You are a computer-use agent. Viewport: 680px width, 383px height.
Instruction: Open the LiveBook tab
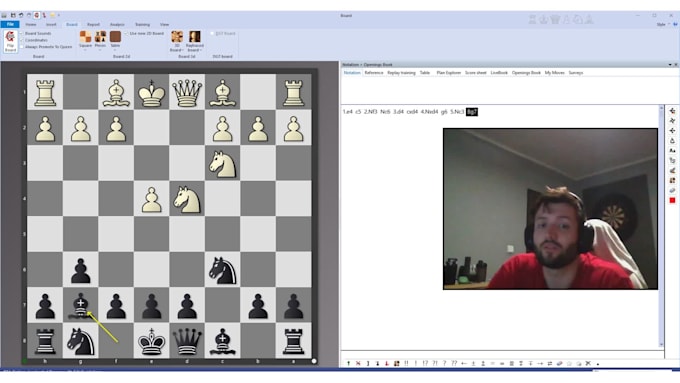499,73
